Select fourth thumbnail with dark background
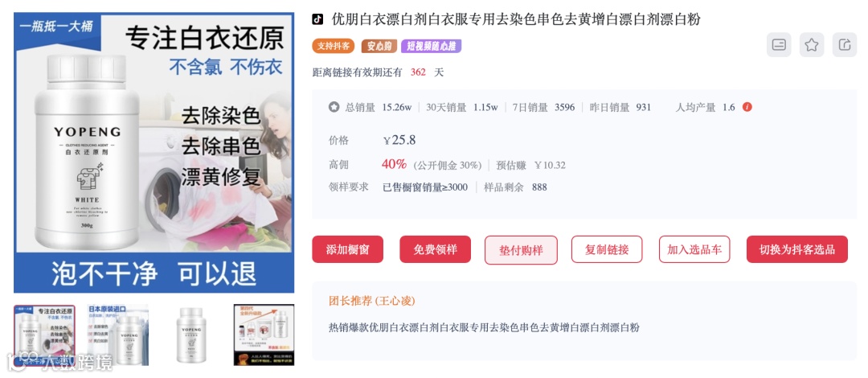This screenshot has width=868, height=378. 264,335
